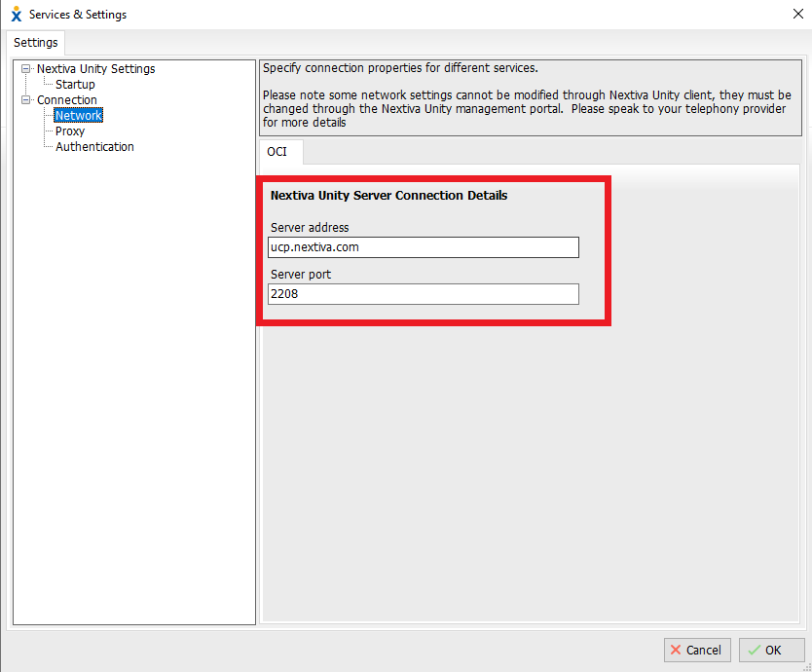Select the Network node in the tree
The width and height of the screenshot is (812, 672).
click(78, 115)
